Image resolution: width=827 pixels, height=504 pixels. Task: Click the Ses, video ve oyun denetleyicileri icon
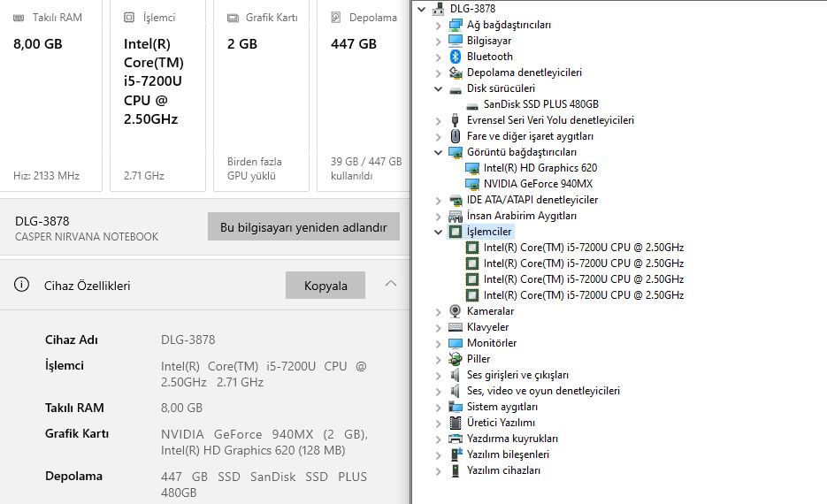point(455,391)
